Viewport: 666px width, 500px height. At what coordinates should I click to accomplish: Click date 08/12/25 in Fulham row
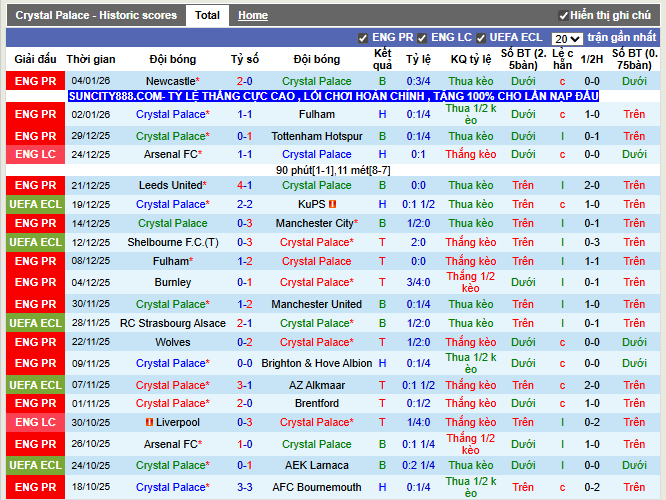[x=91, y=261]
